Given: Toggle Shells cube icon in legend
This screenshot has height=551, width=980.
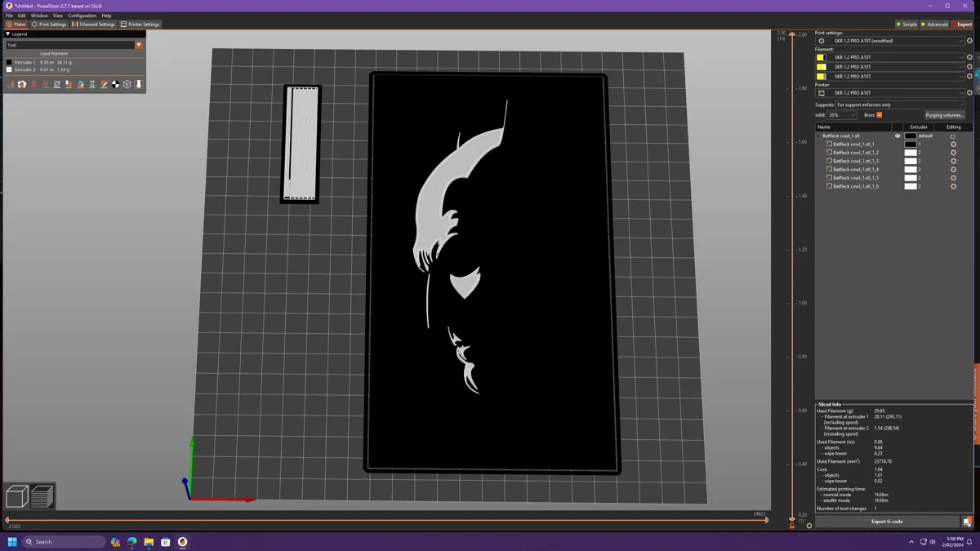Looking at the screenshot, I should click(127, 84).
